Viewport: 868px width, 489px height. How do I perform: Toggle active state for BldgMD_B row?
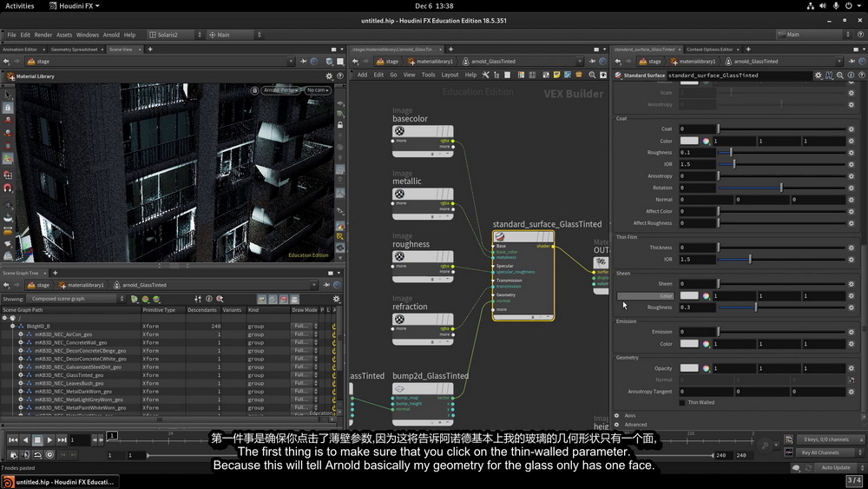[334, 327]
